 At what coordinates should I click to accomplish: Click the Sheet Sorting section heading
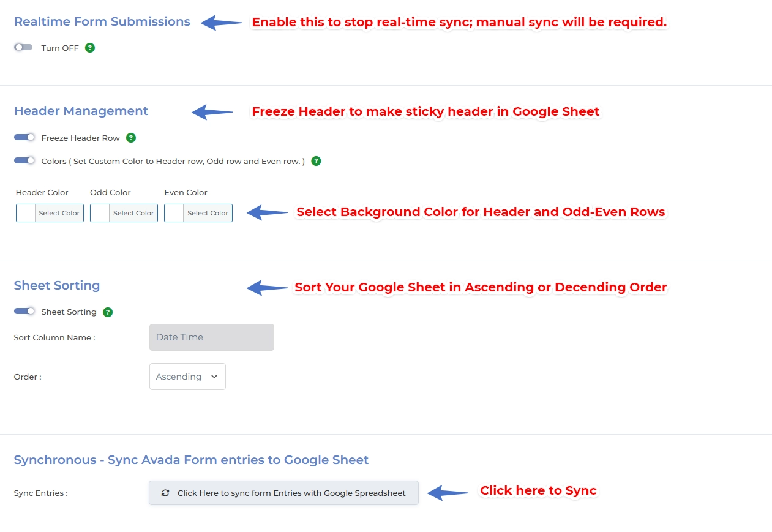[x=57, y=285]
